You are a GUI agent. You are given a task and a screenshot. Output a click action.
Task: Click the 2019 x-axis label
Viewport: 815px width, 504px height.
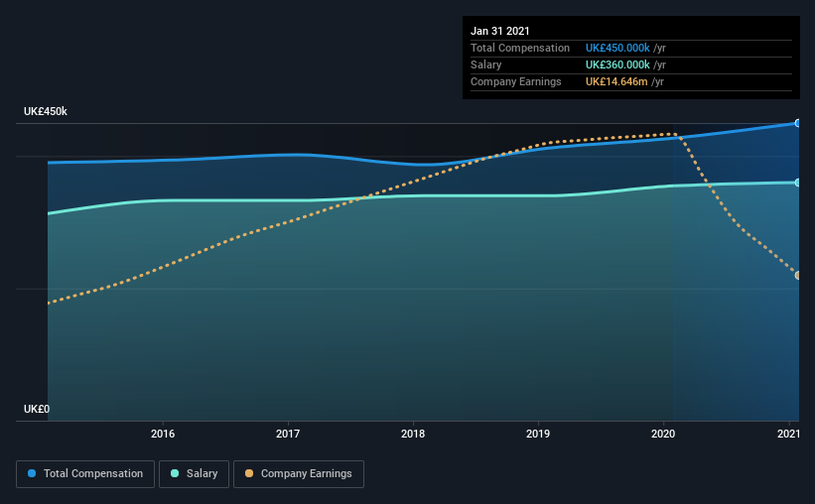coord(538,434)
